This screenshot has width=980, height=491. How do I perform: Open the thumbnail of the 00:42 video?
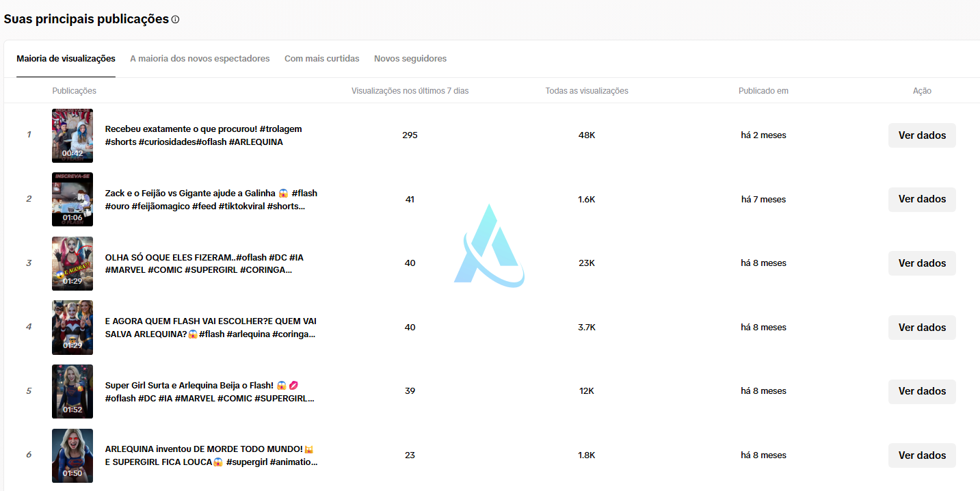click(72, 135)
